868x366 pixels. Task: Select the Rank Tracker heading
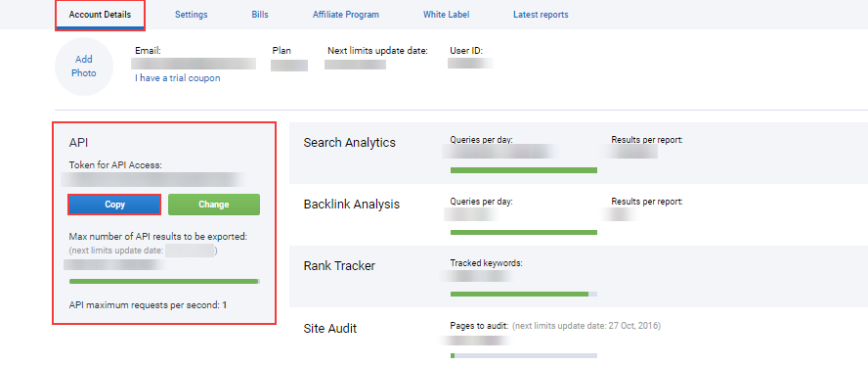point(339,265)
